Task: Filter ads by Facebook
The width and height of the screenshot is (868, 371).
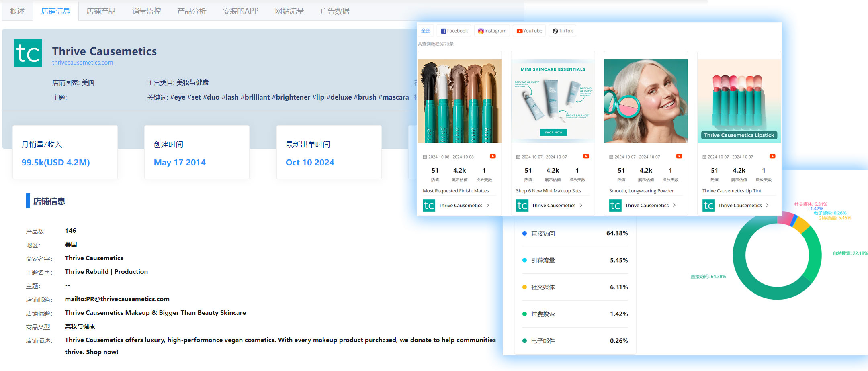Action: click(x=454, y=31)
